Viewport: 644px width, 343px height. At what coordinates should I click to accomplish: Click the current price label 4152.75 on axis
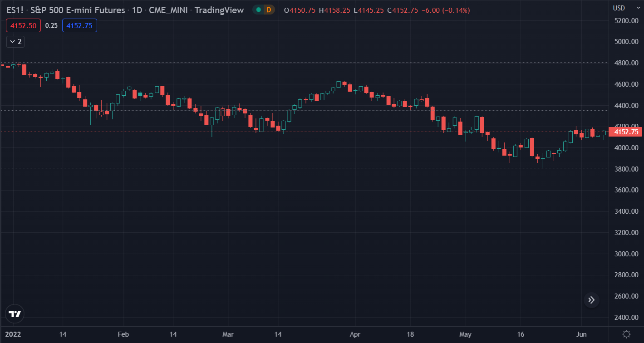click(x=626, y=132)
